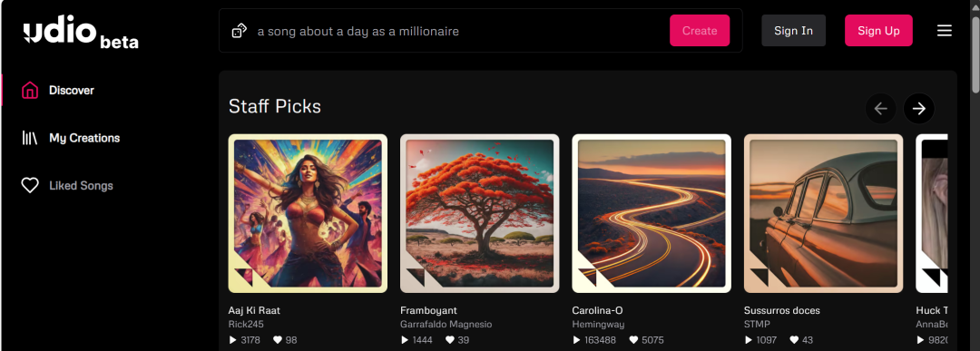This screenshot has width=980, height=351.
Task: Open the Garrafaldo Magnesio artist link
Action: click(446, 324)
